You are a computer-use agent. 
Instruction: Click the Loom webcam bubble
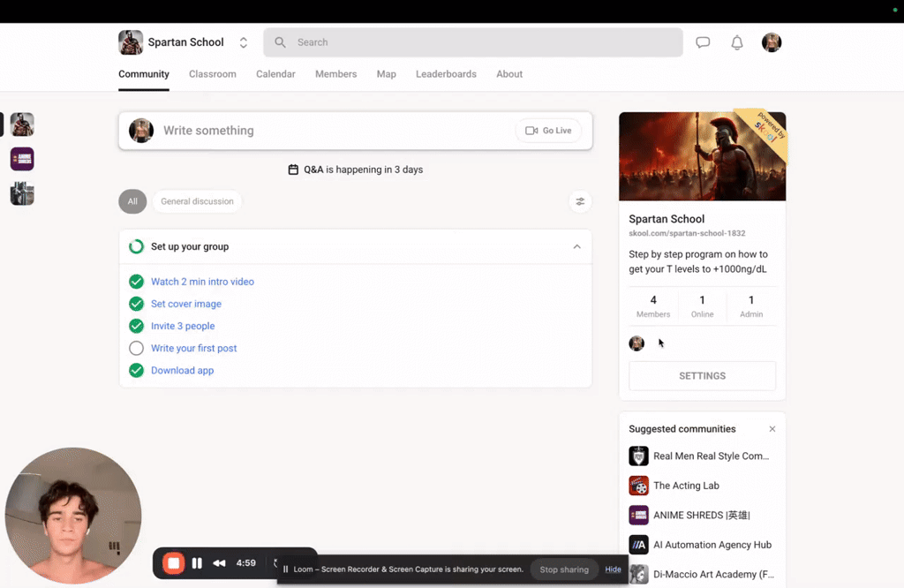72,516
